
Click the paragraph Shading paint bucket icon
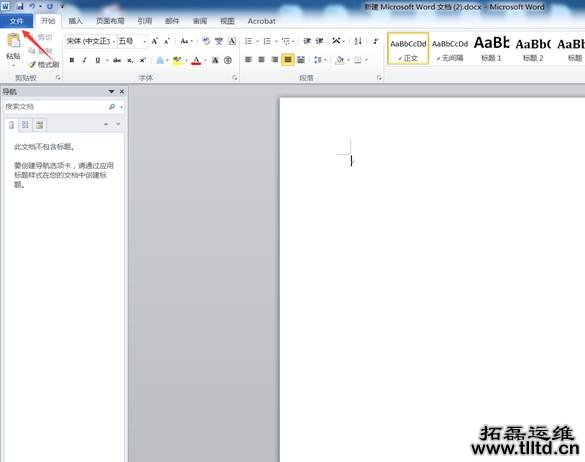click(x=339, y=60)
